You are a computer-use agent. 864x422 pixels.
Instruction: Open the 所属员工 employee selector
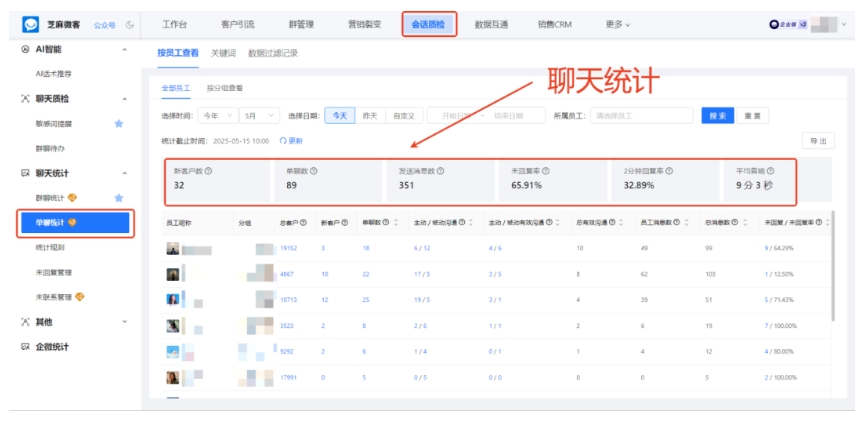[641, 116]
